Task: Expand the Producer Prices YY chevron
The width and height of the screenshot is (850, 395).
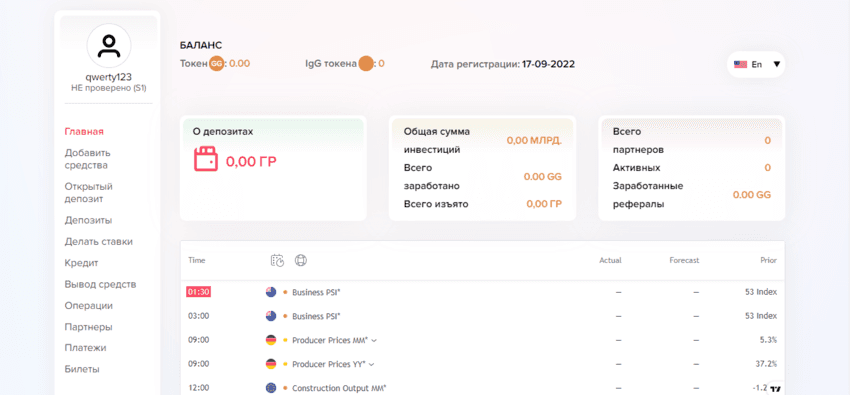Action: (371, 364)
